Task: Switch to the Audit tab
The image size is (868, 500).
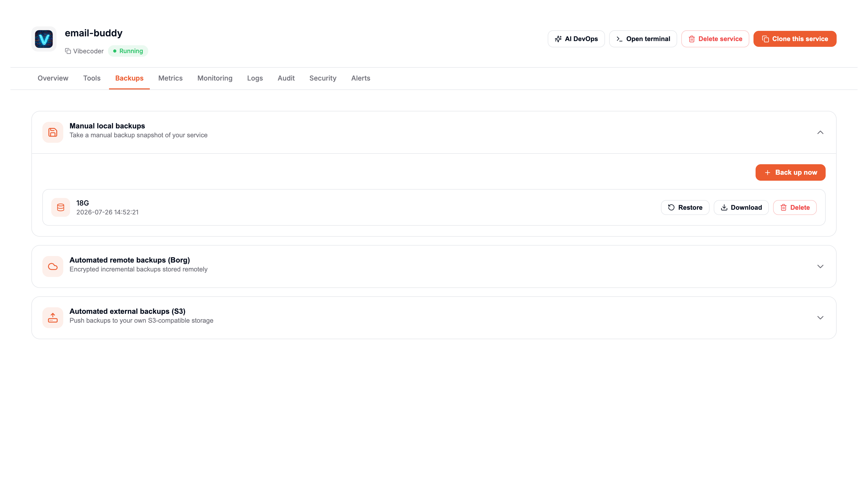Action: [x=286, y=78]
